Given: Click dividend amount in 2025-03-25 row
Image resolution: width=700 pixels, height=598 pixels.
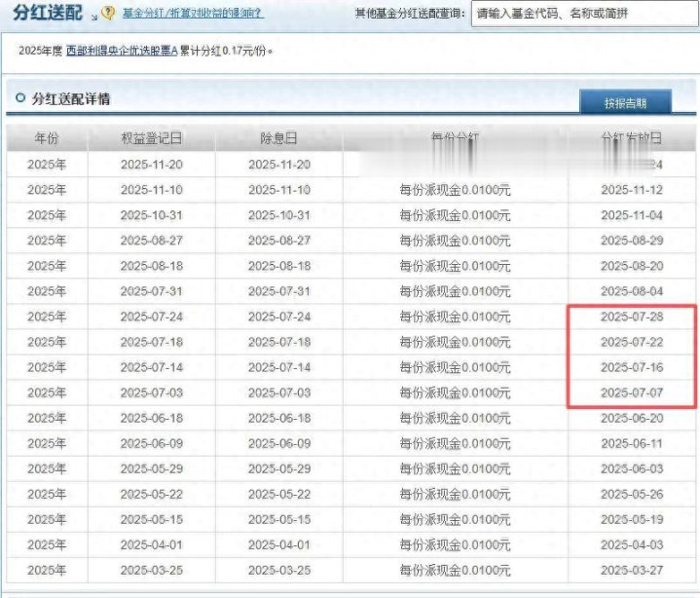Looking at the screenshot, I should pos(455,571).
